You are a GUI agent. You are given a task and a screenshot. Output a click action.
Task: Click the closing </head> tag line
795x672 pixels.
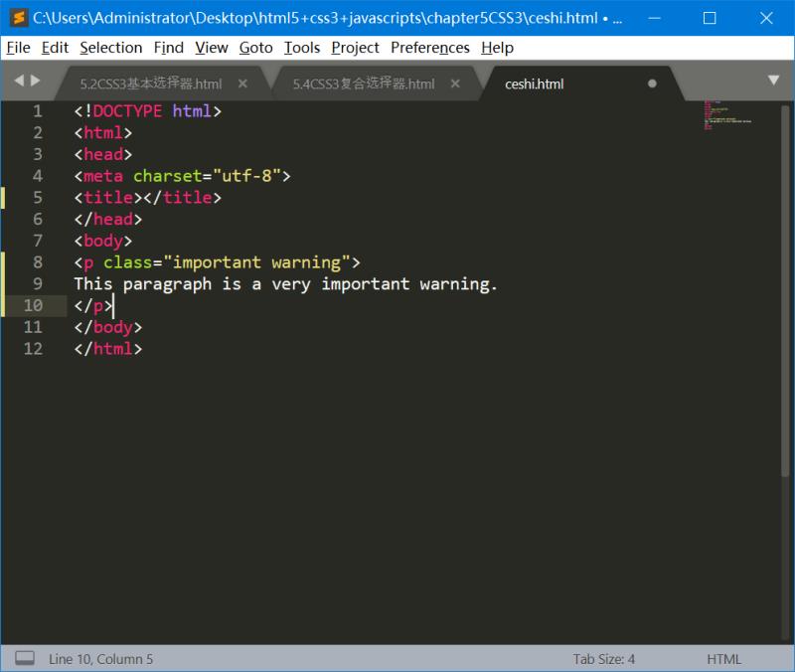pos(108,219)
